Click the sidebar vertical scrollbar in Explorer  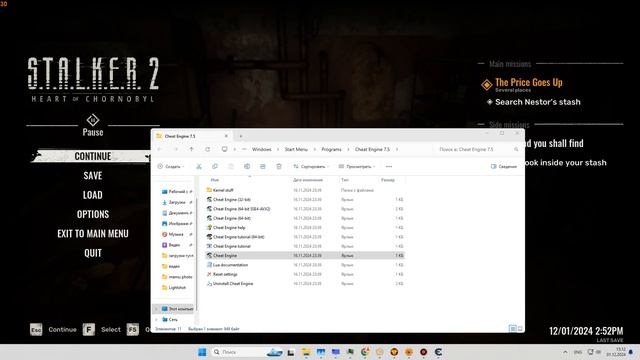point(197,253)
